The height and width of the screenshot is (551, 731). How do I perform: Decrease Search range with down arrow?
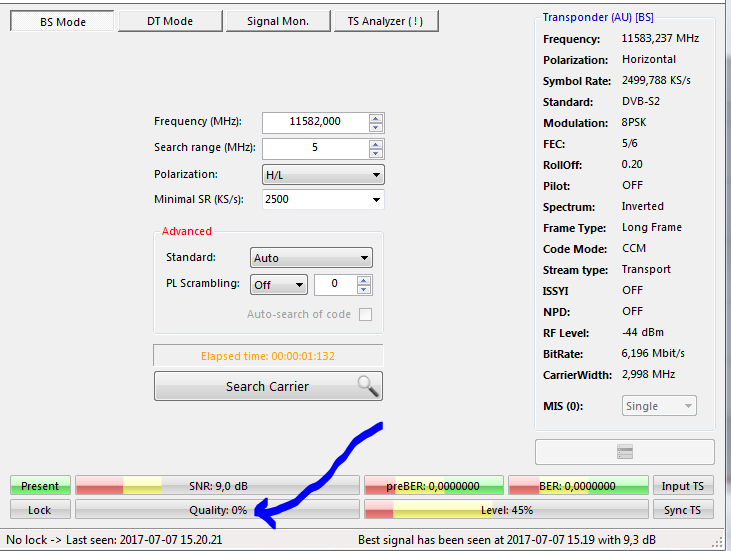(x=376, y=153)
